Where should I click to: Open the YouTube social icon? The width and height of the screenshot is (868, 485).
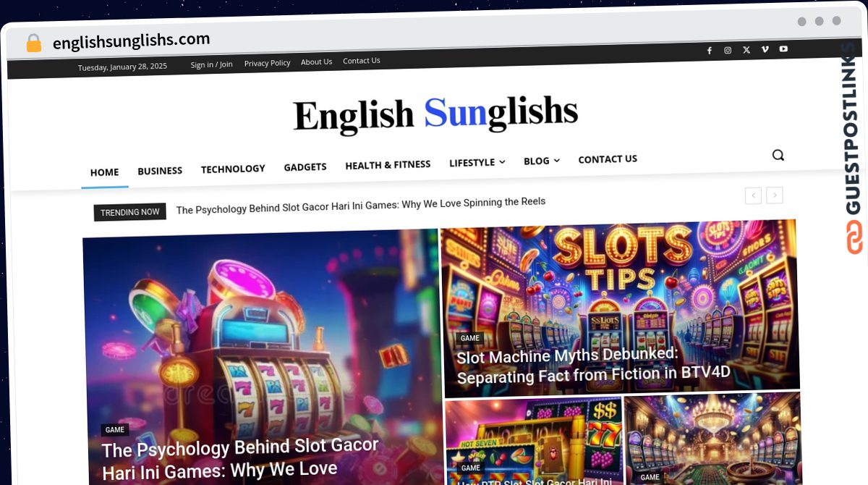click(783, 49)
